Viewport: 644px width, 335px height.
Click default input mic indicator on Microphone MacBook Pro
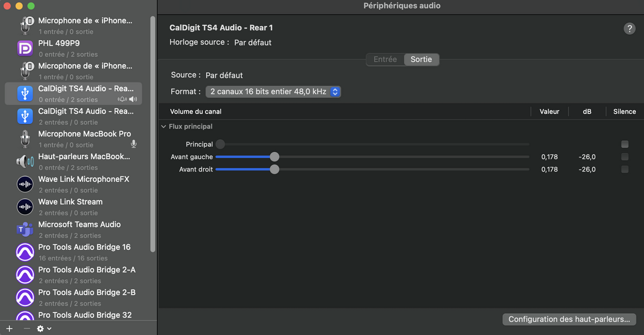coord(134,145)
